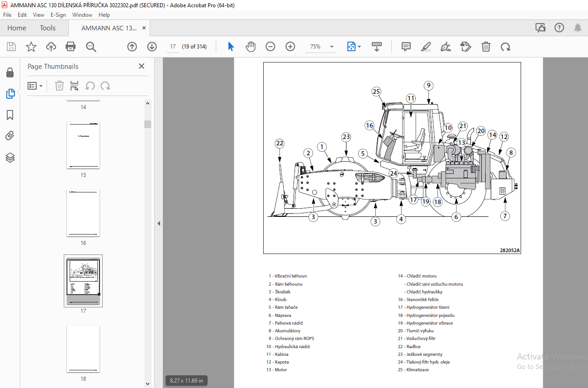Zoom out with the minus icon
The height and width of the screenshot is (388, 588).
click(x=270, y=47)
